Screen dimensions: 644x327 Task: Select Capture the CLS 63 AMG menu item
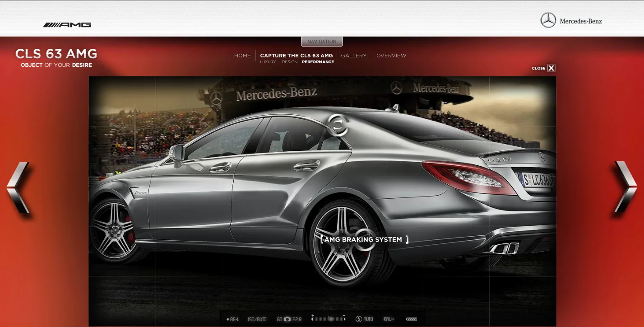coord(297,56)
